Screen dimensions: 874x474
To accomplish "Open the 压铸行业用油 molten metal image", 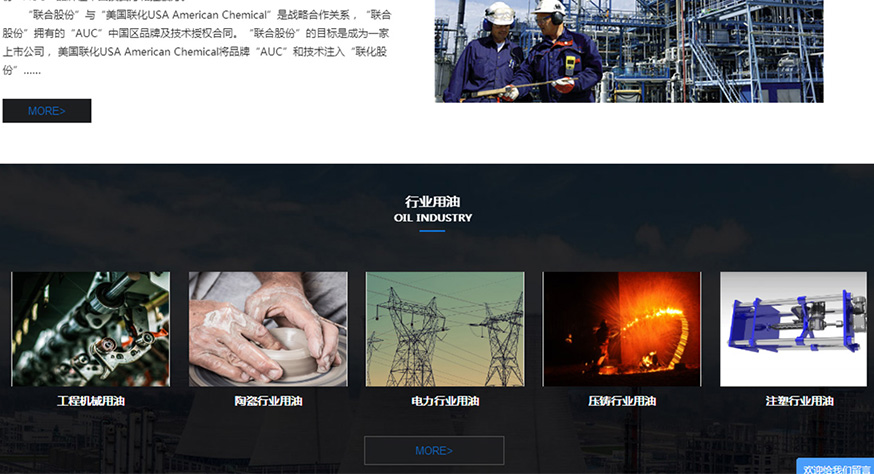I will tap(622, 329).
